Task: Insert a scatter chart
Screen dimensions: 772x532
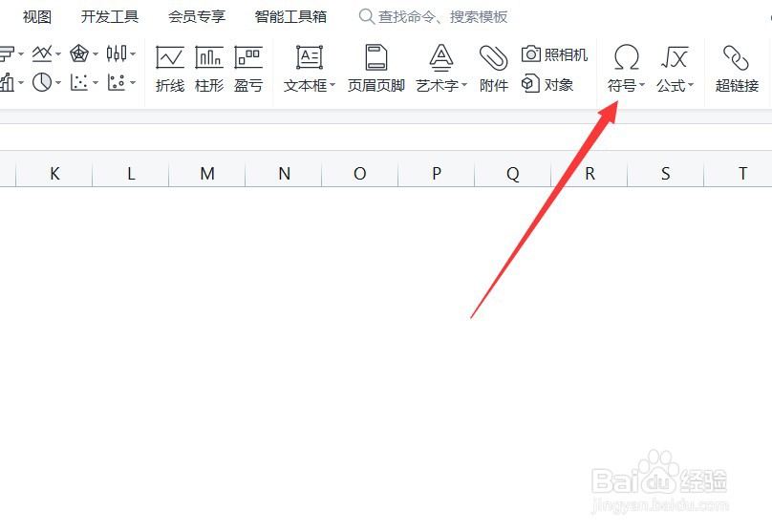Action: 78,82
